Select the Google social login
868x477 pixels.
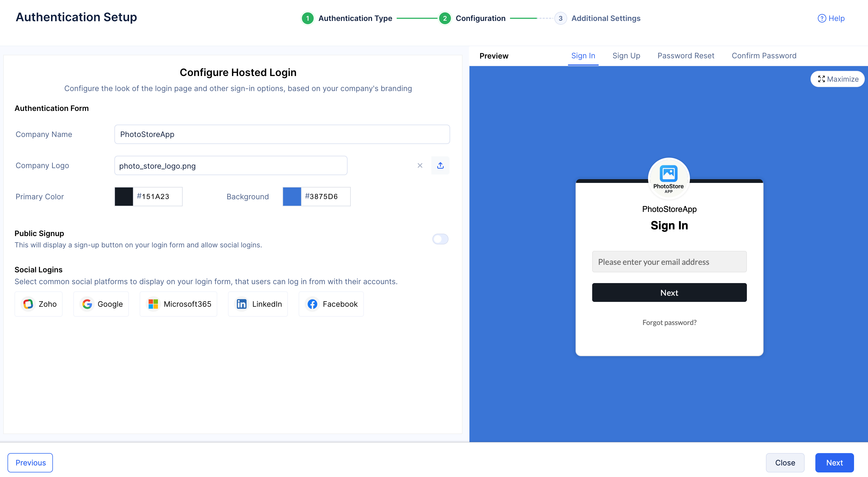102,304
